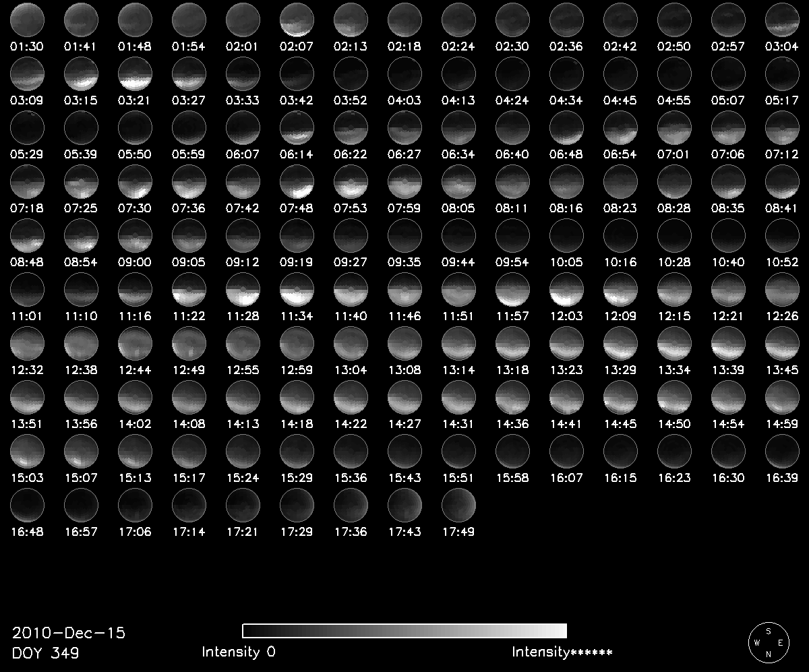Click the DOY 349 label

[x=45, y=653]
